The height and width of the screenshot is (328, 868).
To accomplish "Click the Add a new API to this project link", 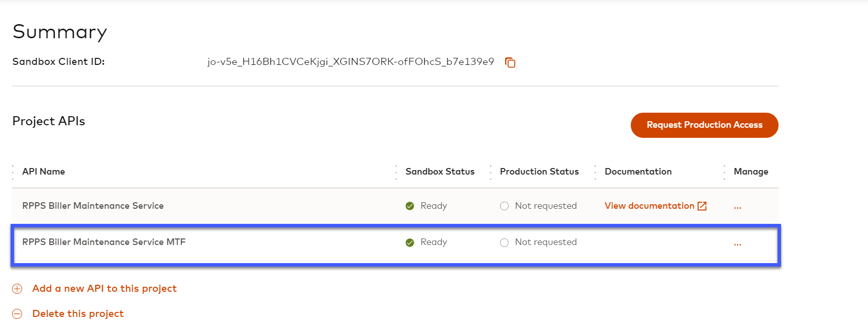I will tap(105, 289).
